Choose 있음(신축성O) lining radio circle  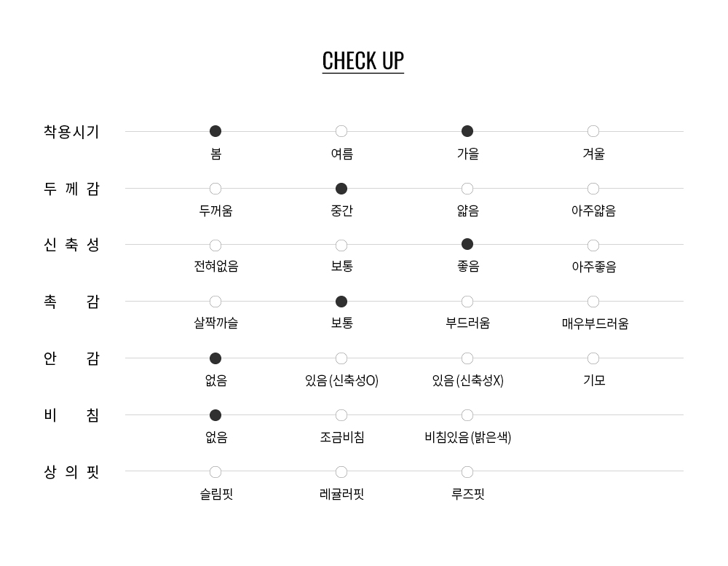click(341, 358)
